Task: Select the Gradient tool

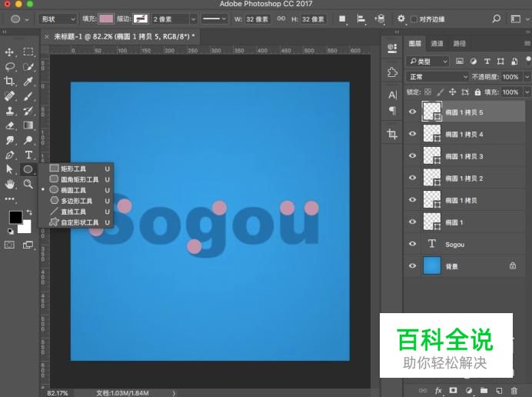Action: 28,125
